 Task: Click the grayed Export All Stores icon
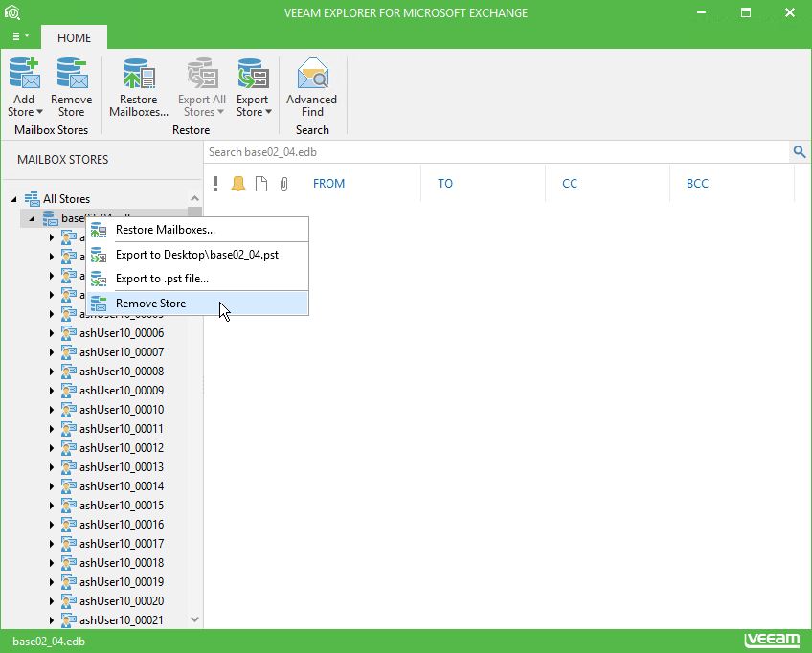[x=202, y=73]
